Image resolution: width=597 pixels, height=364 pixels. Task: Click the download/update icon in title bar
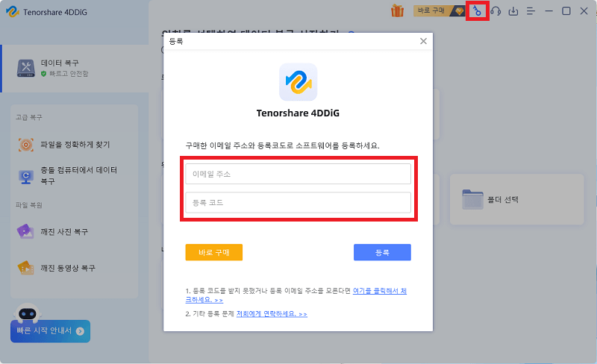513,11
